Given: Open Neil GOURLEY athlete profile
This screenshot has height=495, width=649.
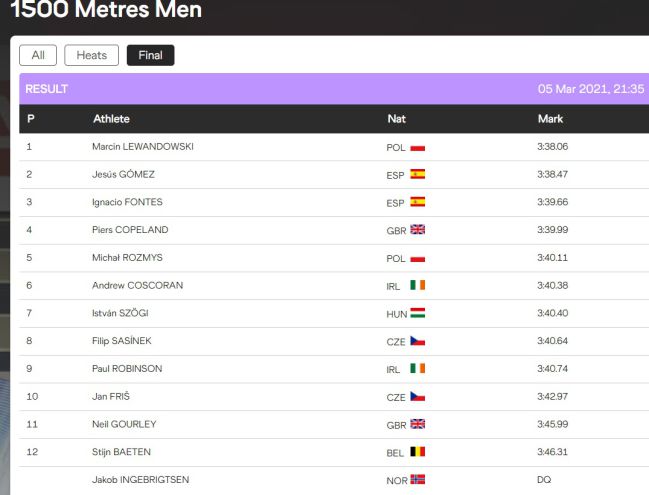Looking at the screenshot, I should pos(124,424).
